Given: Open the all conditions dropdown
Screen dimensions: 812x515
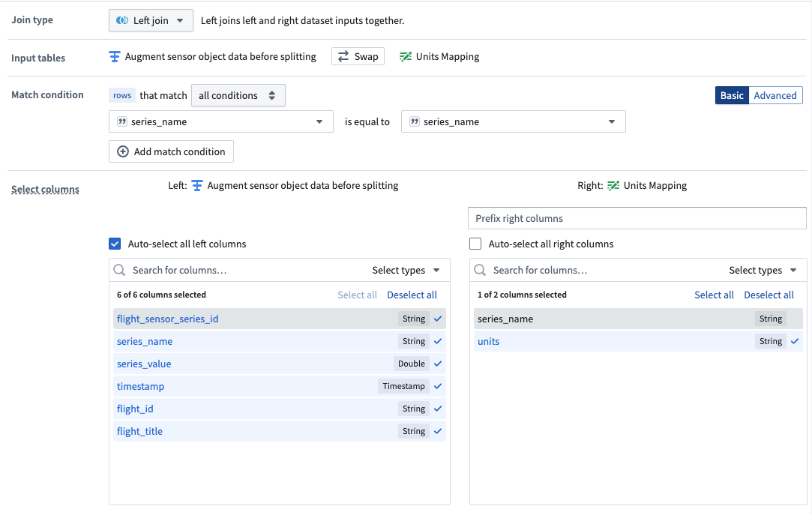Looking at the screenshot, I should [x=238, y=95].
